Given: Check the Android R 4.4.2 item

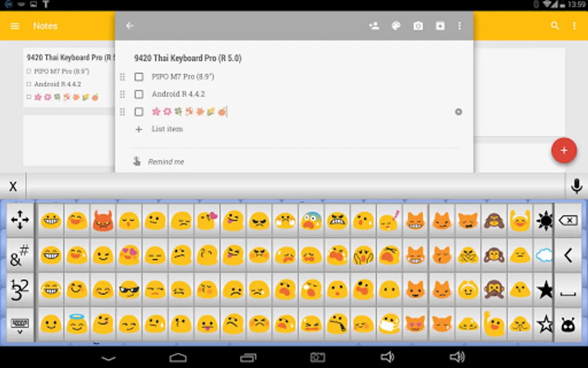Looking at the screenshot, I should (x=139, y=94).
